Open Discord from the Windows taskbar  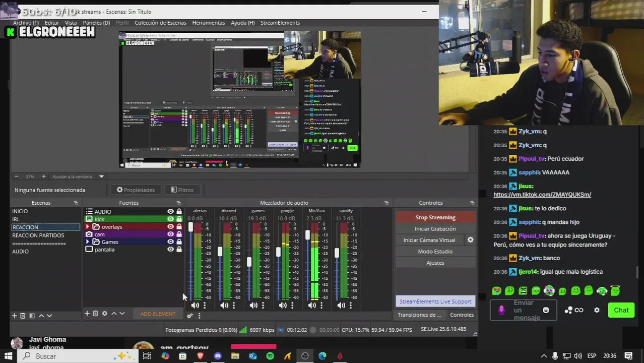(x=218, y=356)
